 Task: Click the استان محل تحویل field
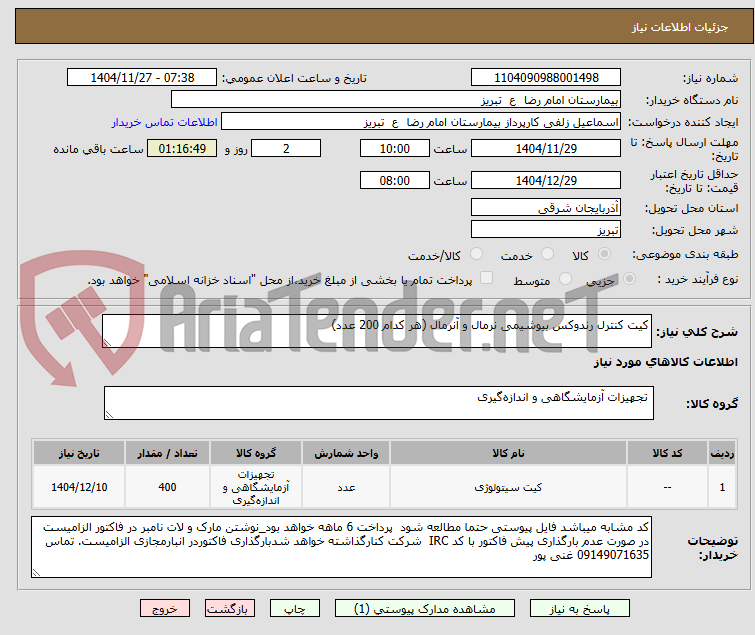[546, 207]
